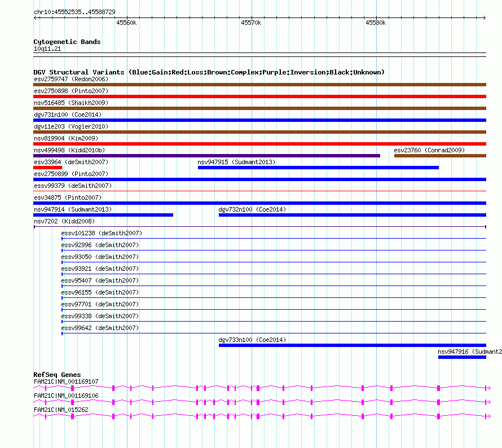Open the dgv731n100 (Coe2014) label
Viewport: 502px width, 448px height.
68,115
